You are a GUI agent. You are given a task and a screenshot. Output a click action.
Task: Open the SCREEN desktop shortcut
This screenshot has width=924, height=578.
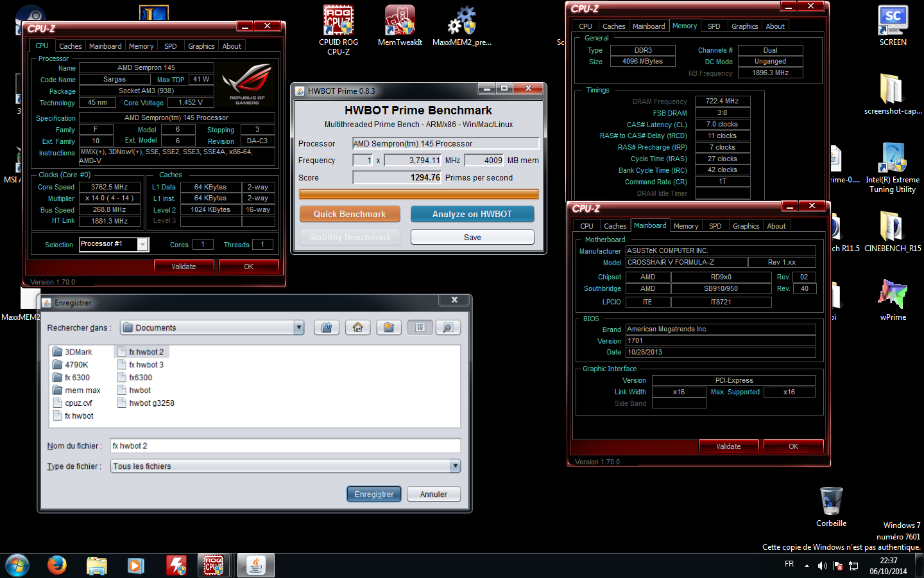point(893,26)
